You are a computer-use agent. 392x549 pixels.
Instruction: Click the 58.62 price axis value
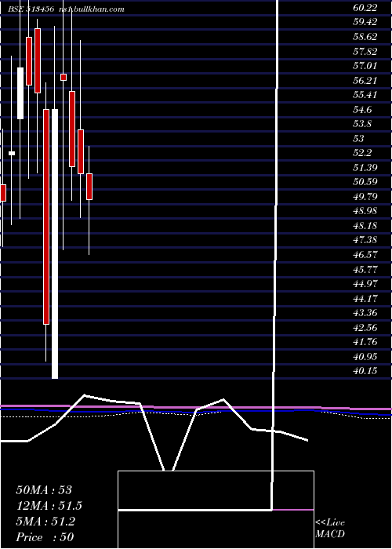pyautogui.click(x=365, y=37)
